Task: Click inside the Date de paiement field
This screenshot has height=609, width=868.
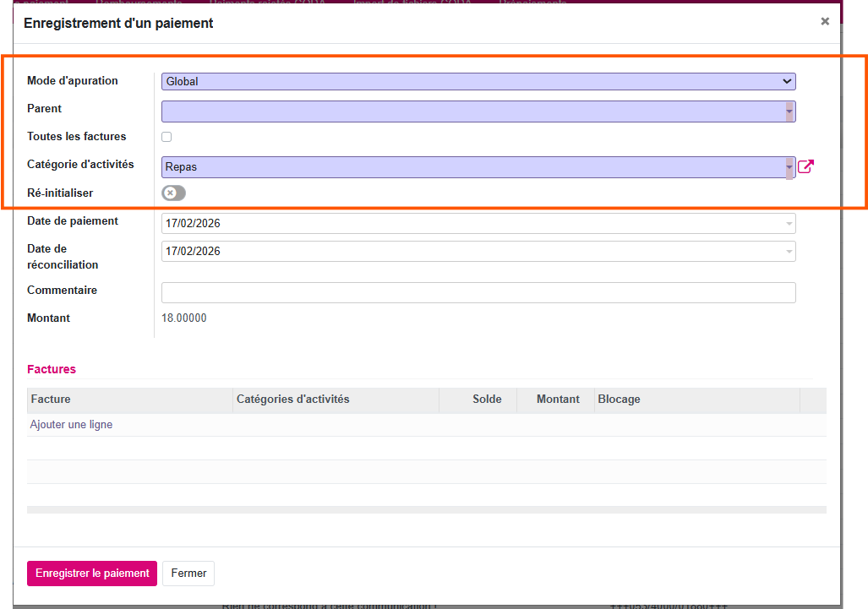Action: point(473,224)
